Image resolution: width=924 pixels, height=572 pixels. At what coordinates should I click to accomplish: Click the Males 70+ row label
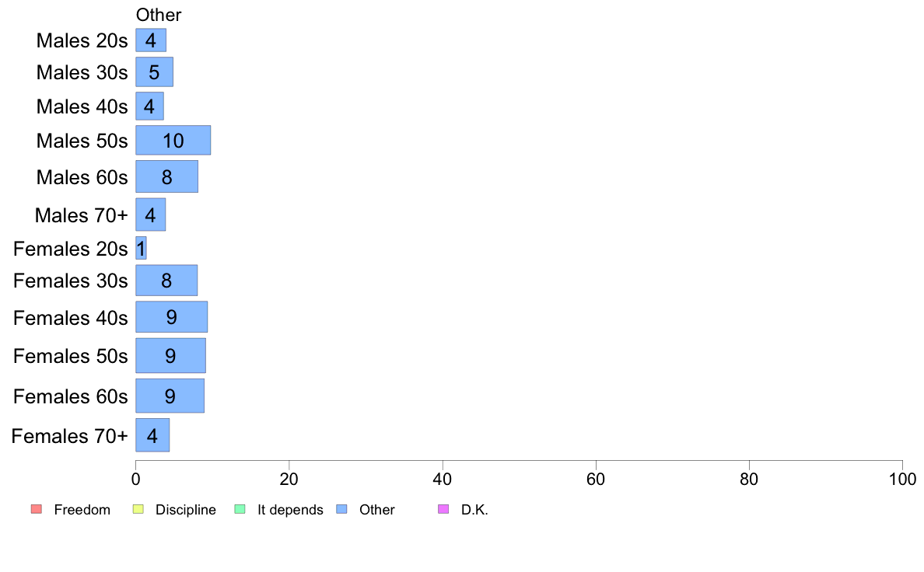[x=82, y=215]
